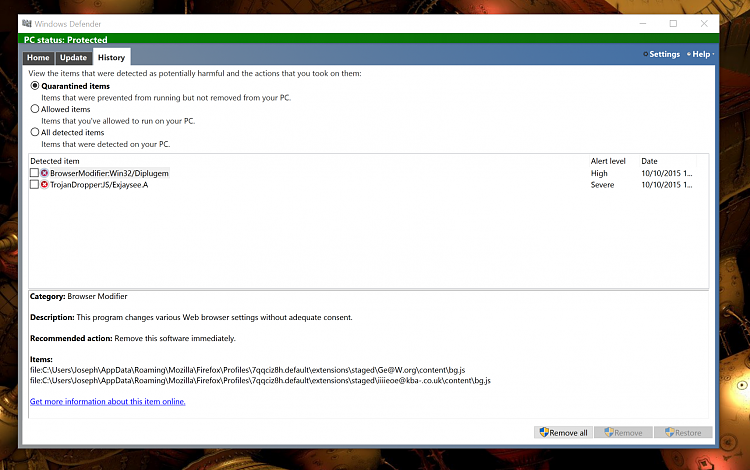Click the Restore button
The height and width of the screenshot is (470, 750).
point(683,432)
